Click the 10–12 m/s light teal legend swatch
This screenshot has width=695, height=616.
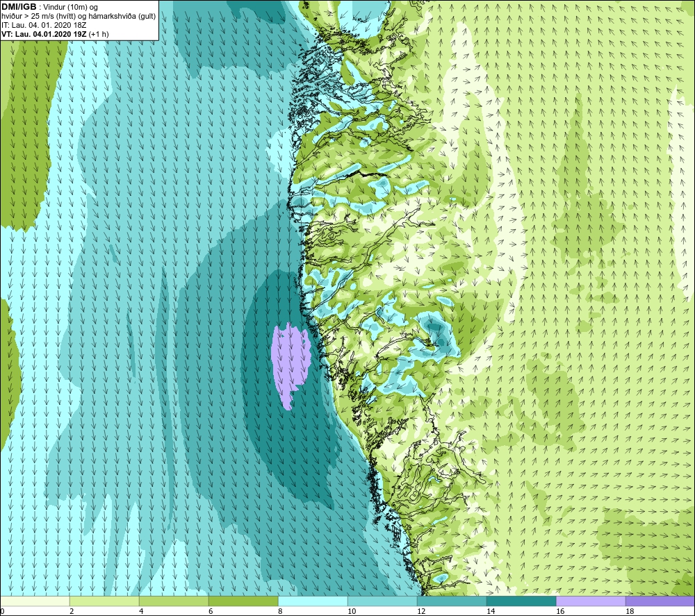(x=382, y=601)
